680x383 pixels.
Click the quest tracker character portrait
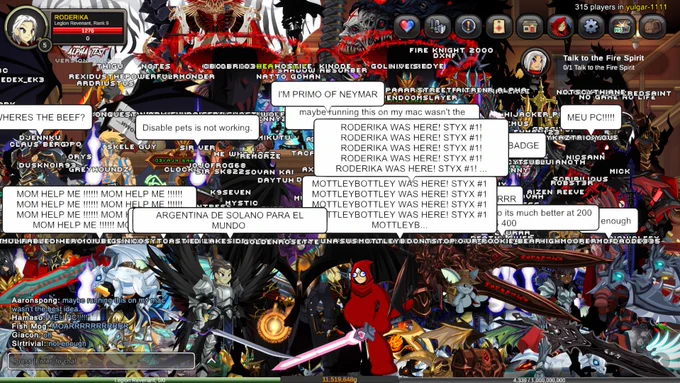pyautogui.click(x=536, y=62)
